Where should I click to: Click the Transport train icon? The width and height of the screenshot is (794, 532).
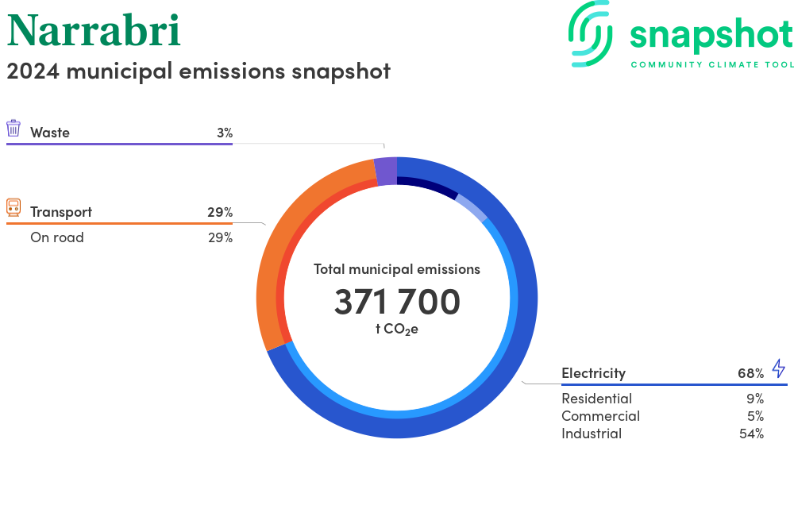[13, 208]
